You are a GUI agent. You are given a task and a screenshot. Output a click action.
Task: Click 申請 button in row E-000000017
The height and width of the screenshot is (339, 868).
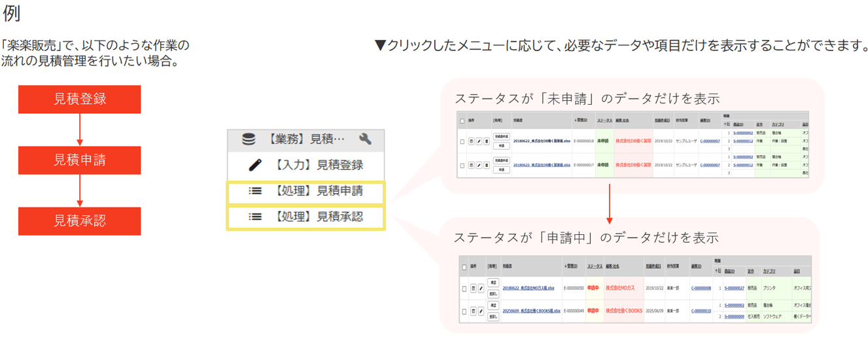tap(501, 169)
